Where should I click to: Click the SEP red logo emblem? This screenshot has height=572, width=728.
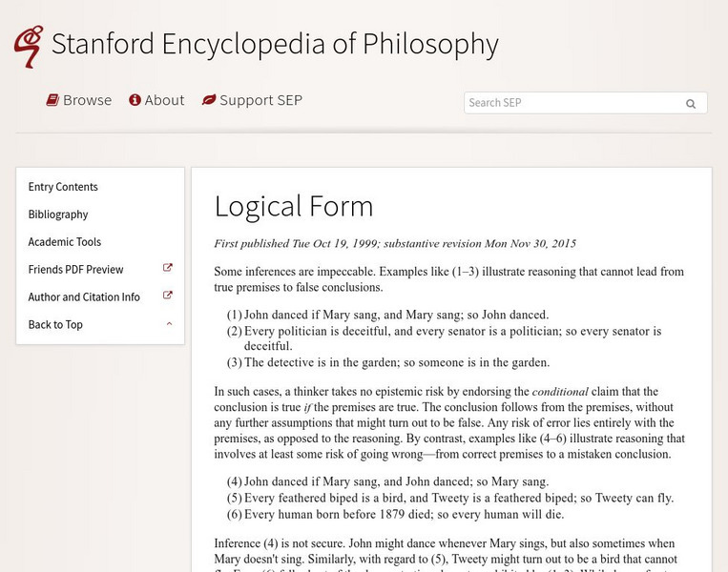(29, 47)
